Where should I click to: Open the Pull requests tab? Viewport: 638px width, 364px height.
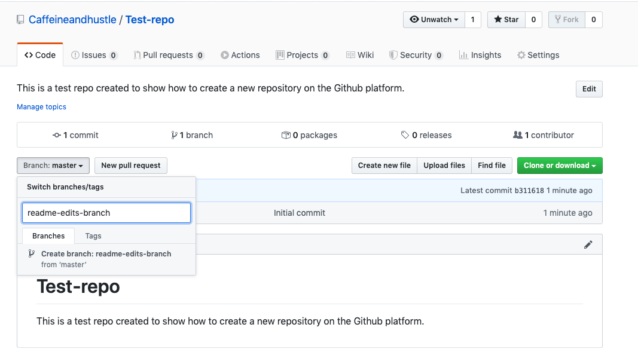(x=169, y=55)
